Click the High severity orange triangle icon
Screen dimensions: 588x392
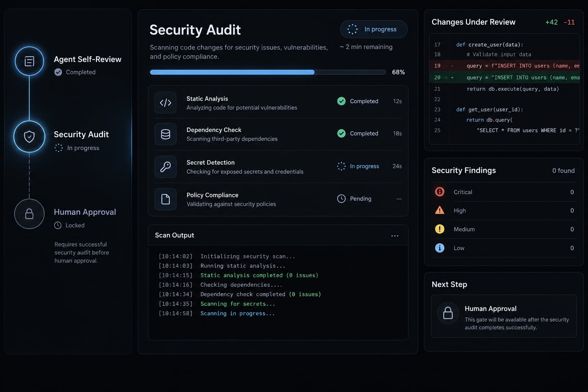pos(440,210)
